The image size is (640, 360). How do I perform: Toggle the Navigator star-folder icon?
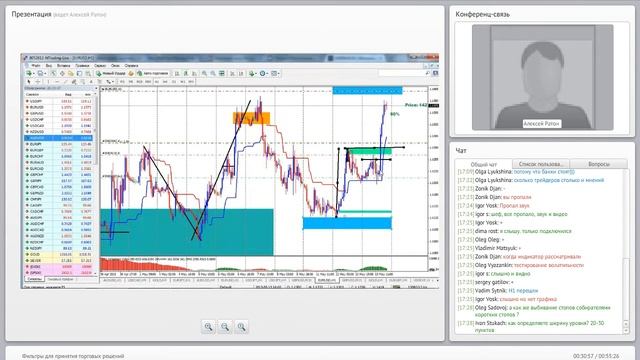71,73
